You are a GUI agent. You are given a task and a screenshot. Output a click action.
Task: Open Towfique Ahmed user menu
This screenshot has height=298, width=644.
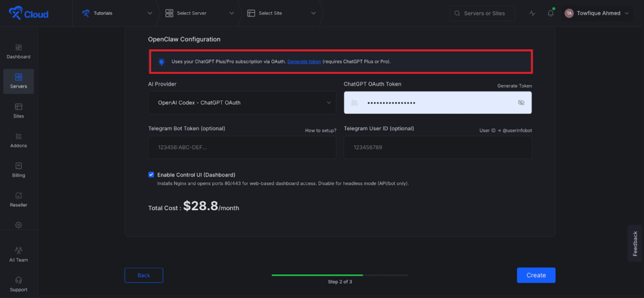597,13
